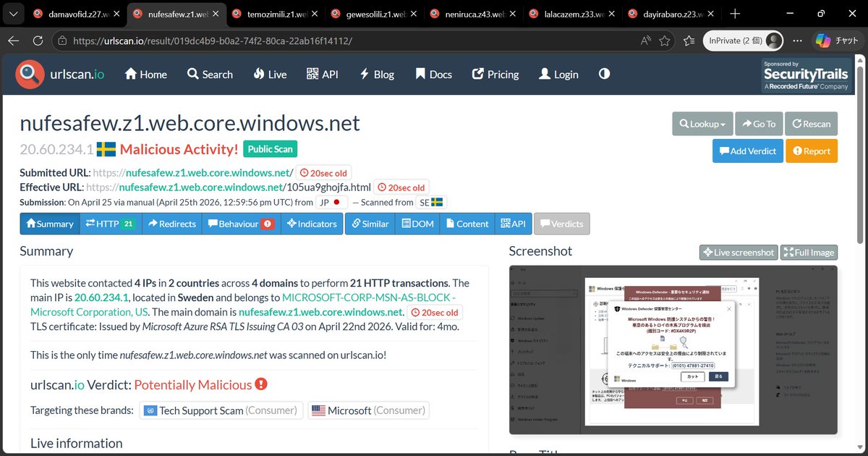
Task: Open browser settings ellipsis menu
Action: click(x=799, y=41)
